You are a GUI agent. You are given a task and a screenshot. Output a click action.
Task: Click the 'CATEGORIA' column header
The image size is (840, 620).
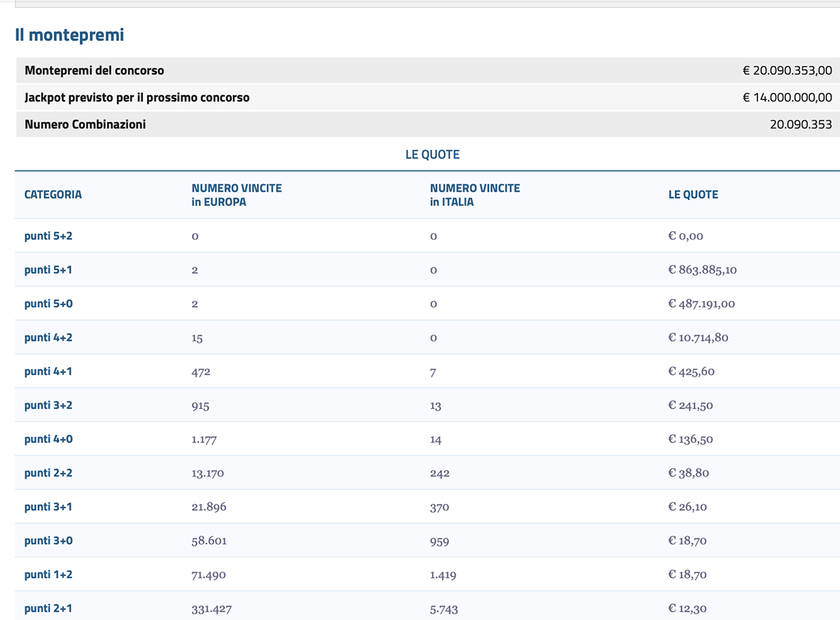[x=52, y=195]
